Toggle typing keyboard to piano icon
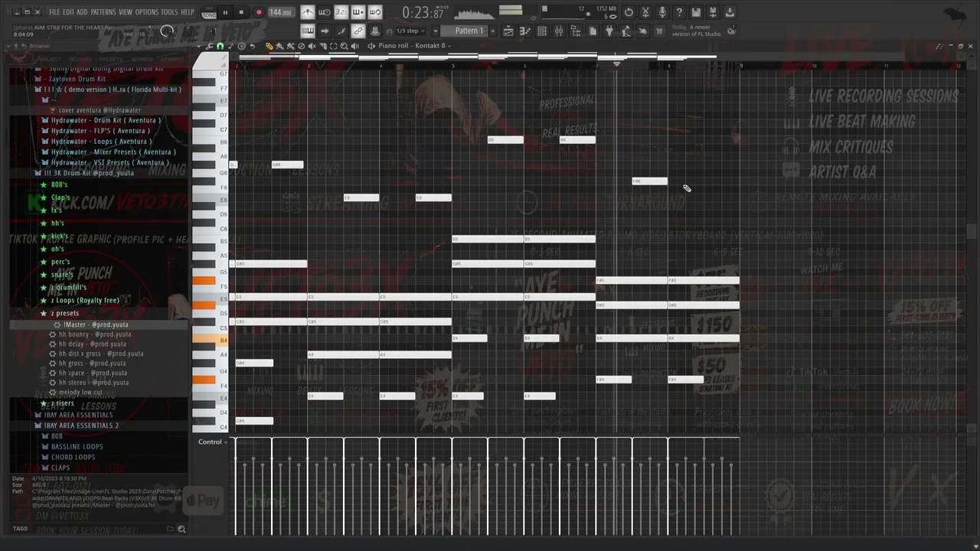The image size is (980, 551). coord(307,31)
